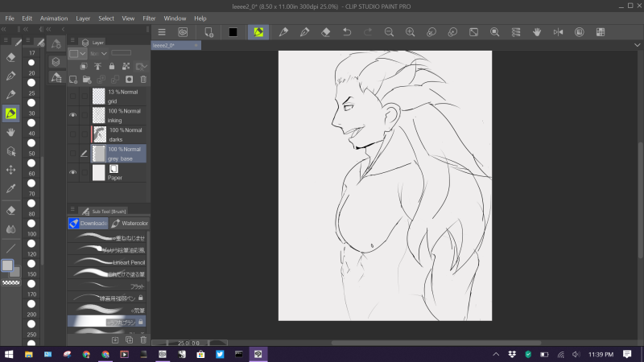Select the Move Layer tool
This screenshot has width=644, height=362.
(x=11, y=170)
